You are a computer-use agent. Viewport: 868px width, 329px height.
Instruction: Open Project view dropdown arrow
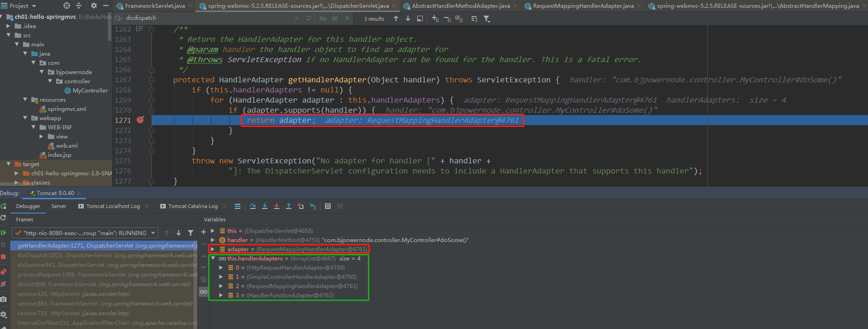tap(34, 6)
